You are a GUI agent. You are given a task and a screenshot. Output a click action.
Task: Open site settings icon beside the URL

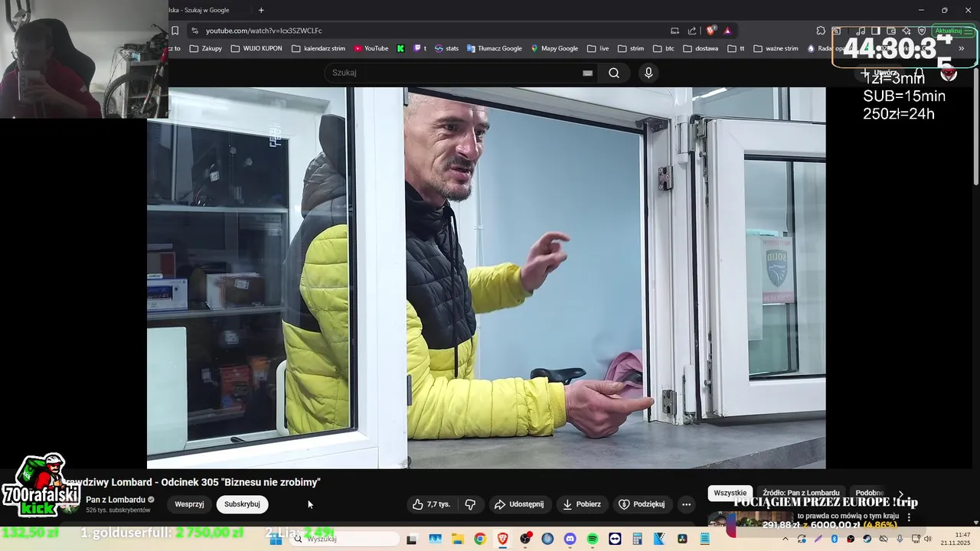pyautogui.click(x=194, y=31)
